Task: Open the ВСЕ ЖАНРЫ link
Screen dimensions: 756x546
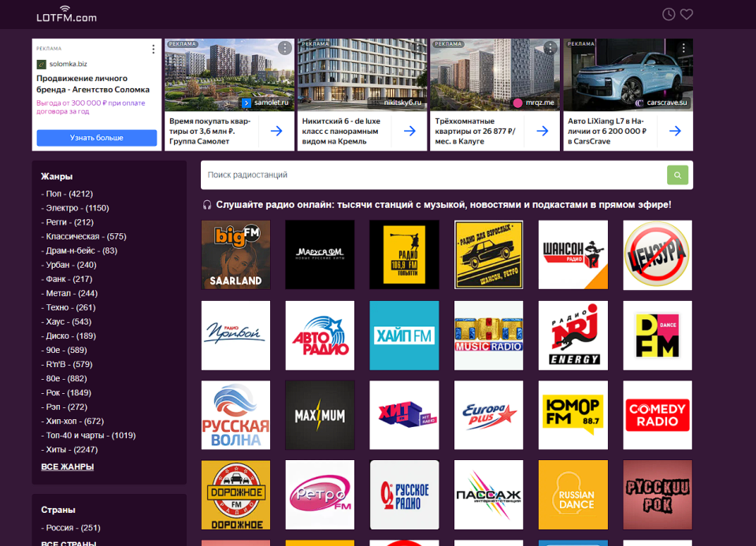Action: click(68, 467)
